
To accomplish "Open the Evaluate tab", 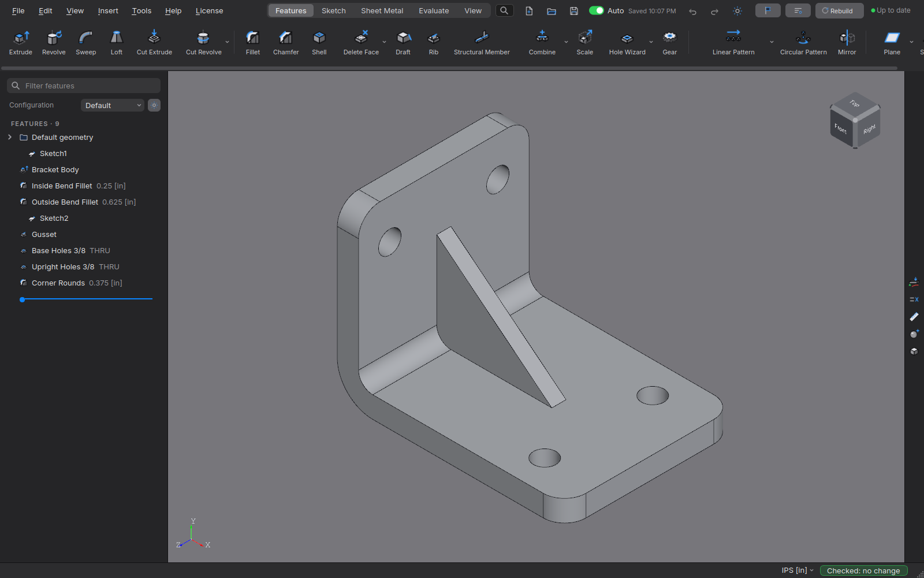I will 434,10.
